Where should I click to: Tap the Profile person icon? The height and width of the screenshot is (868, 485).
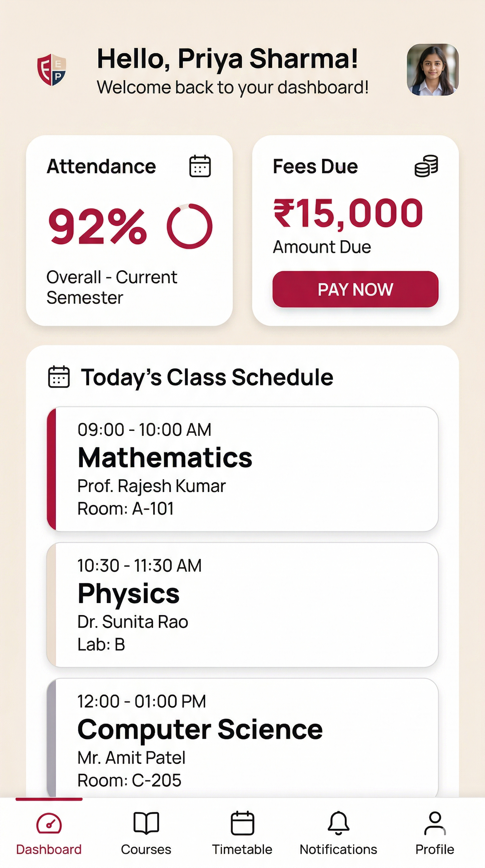[435, 823]
